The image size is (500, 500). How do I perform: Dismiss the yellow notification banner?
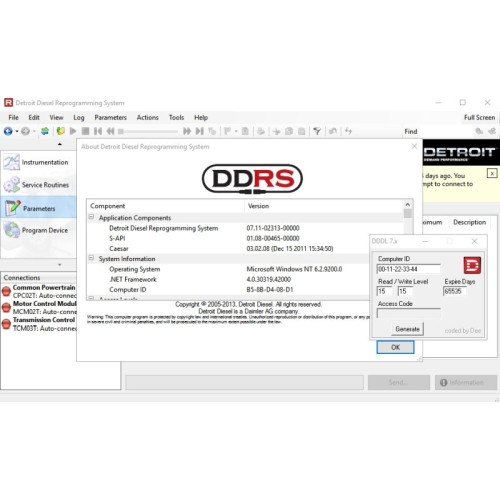click(x=492, y=173)
